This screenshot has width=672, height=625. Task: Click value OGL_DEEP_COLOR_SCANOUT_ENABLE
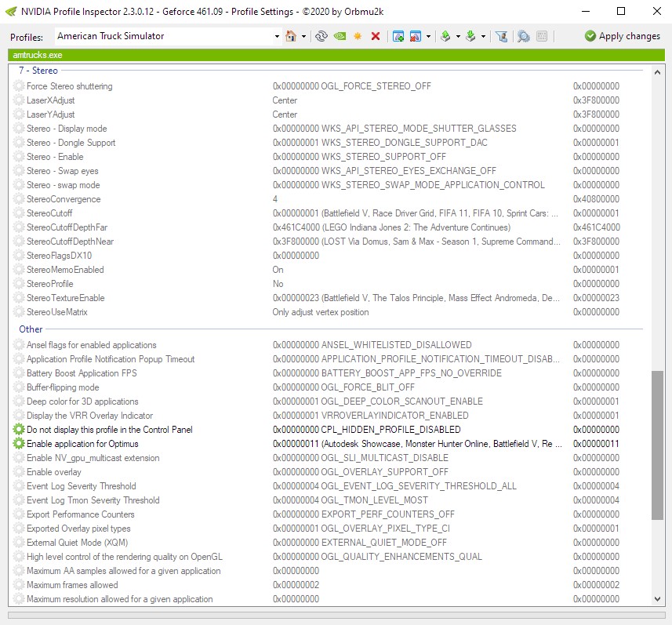(402, 402)
